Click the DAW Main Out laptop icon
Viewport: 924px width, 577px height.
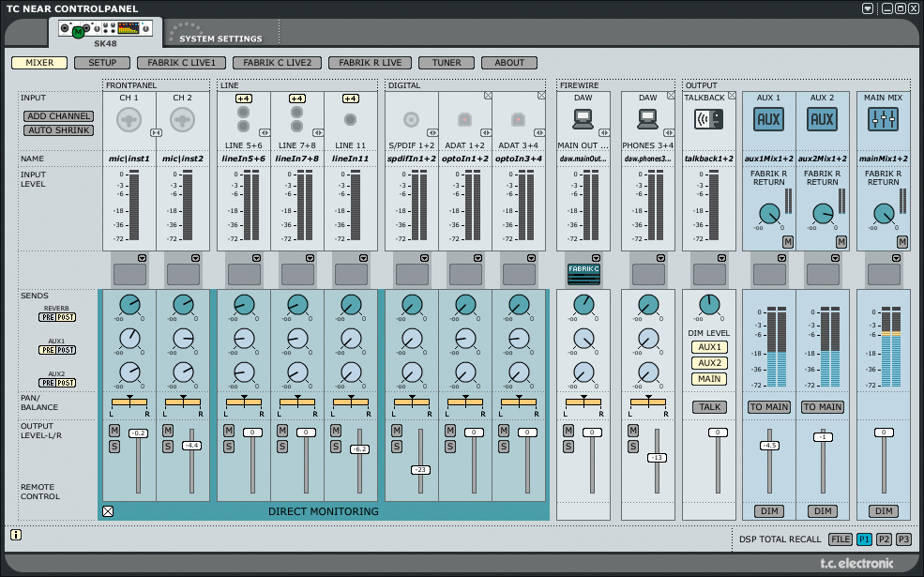click(x=583, y=119)
